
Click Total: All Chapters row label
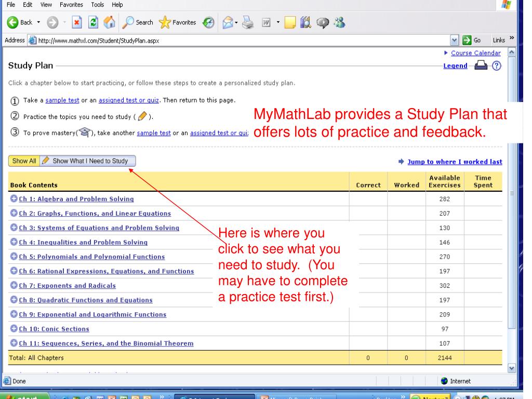coord(36,357)
